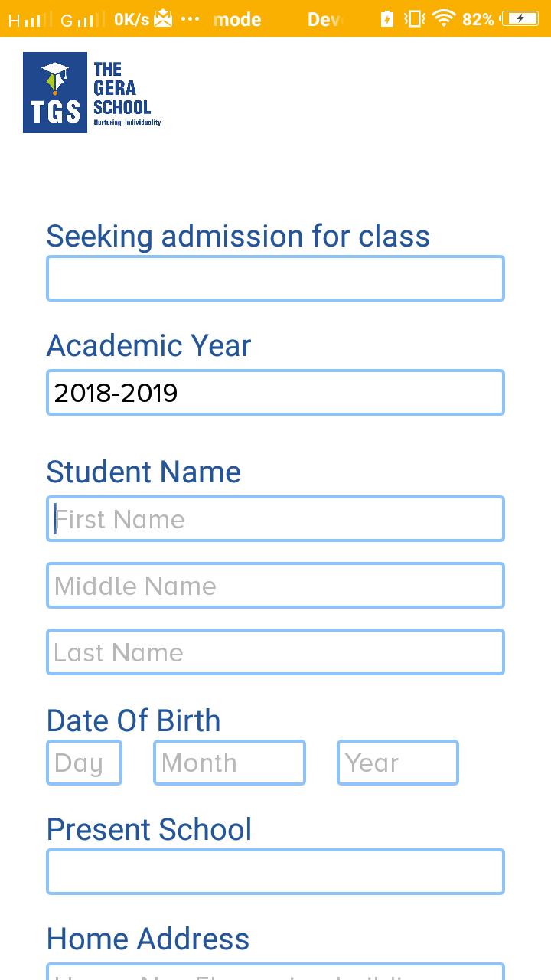Tap the Wi-Fi status bar icon
Image resolution: width=551 pixels, height=980 pixels.
coord(444,18)
